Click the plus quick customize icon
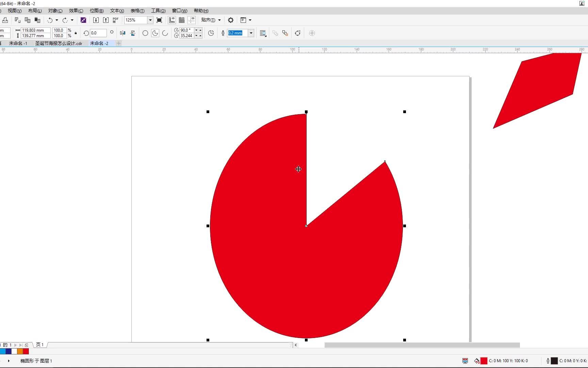Viewport: 588px width, 368px height. coord(312,33)
